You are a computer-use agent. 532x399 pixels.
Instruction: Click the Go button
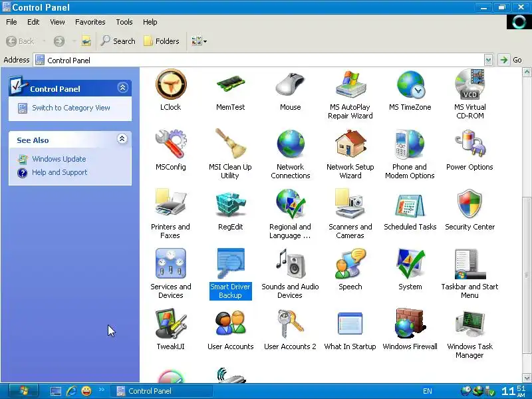click(x=510, y=60)
